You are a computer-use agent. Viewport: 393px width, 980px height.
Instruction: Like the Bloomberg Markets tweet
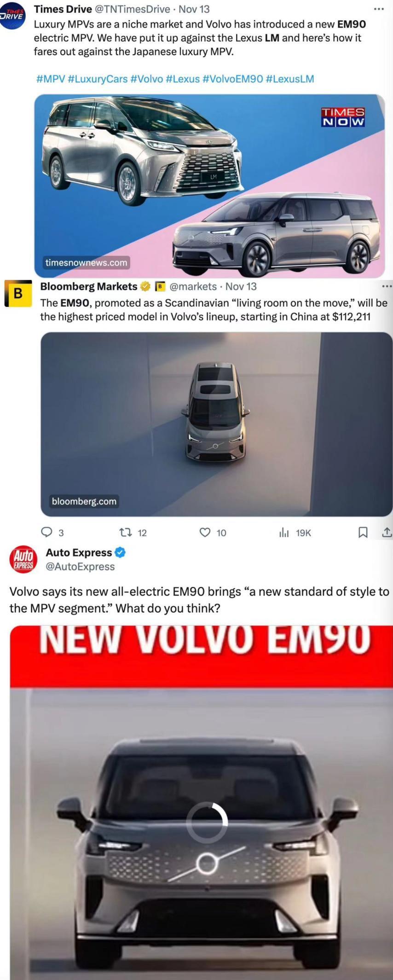click(205, 533)
